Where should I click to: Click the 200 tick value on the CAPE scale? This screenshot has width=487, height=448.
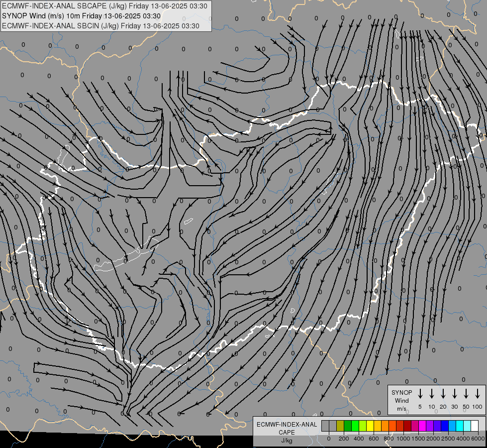[x=344, y=439]
